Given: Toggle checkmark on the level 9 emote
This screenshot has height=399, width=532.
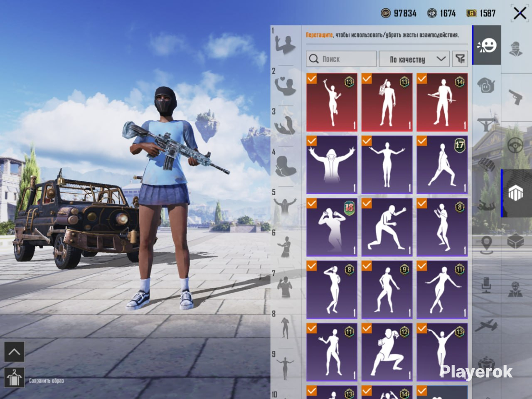Looking at the screenshot, I should pyautogui.click(x=367, y=265).
